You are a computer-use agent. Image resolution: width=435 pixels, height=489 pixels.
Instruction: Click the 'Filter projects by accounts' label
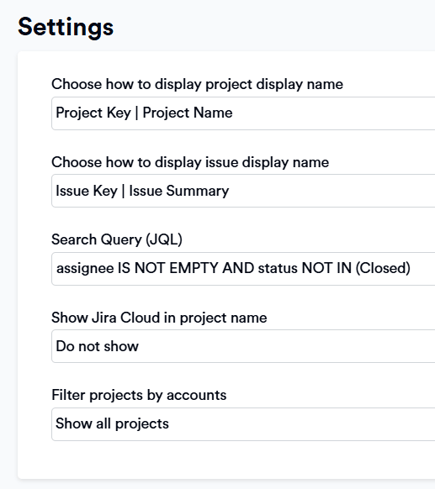pyautogui.click(x=139, y=395)
